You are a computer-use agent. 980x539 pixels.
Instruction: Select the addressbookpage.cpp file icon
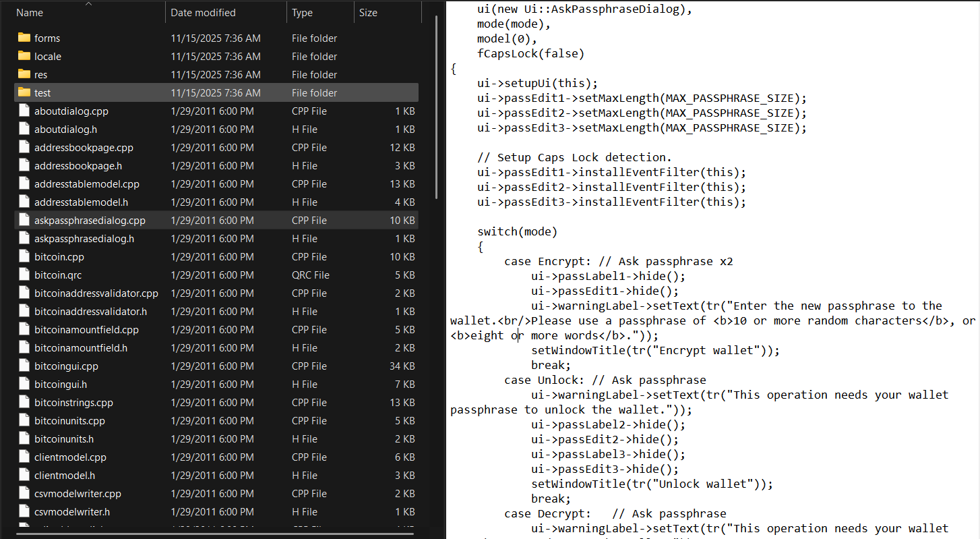pos(24,147)
